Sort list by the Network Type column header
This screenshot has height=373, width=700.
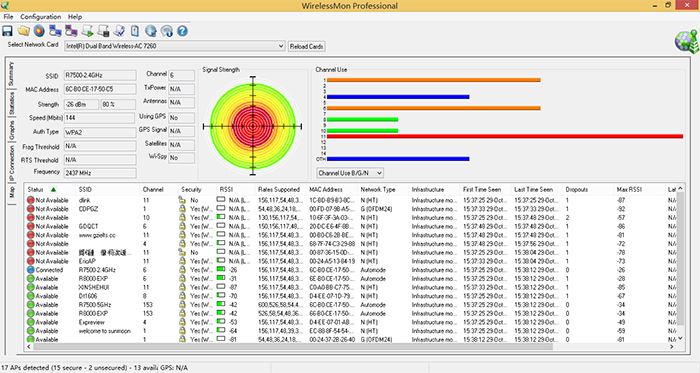(383, 190)
